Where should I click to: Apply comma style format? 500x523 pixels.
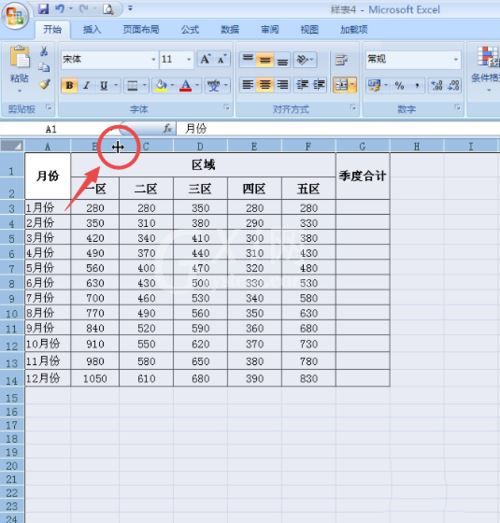(417, 85)
